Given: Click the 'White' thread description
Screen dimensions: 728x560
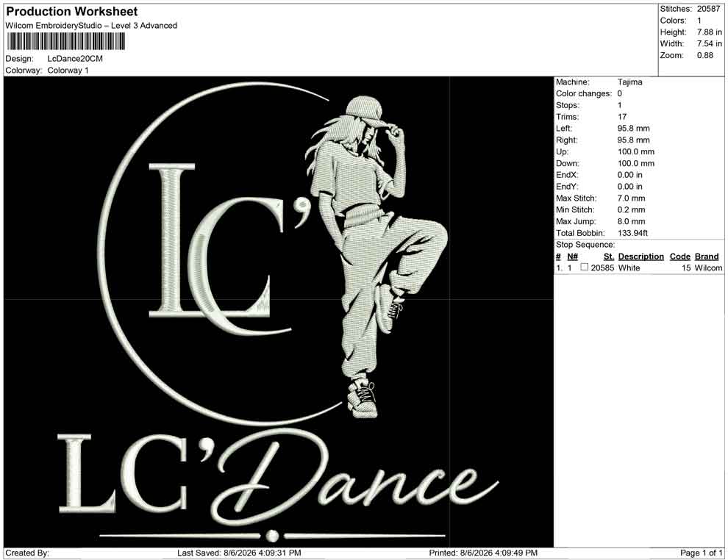Looking at the screenshot, I should 629,268.
